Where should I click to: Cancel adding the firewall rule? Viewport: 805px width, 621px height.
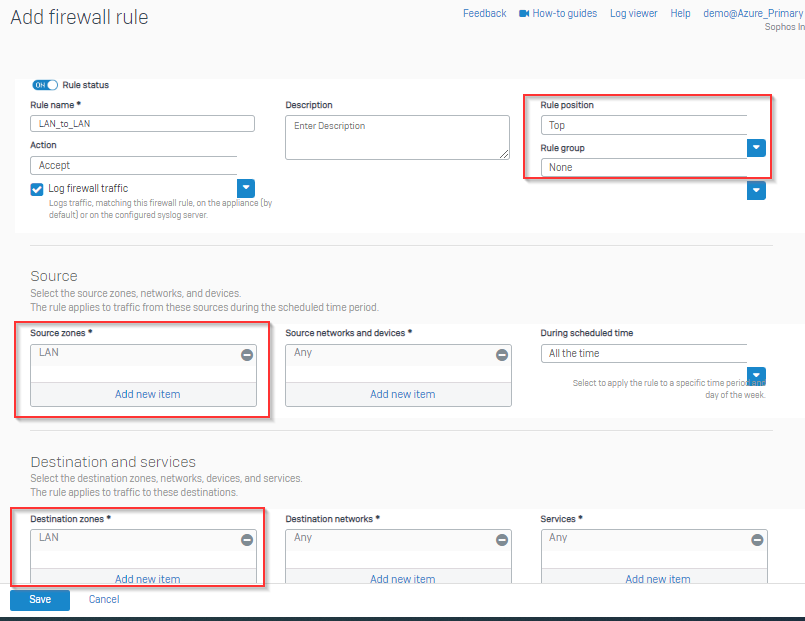click(x=104, y=599)
